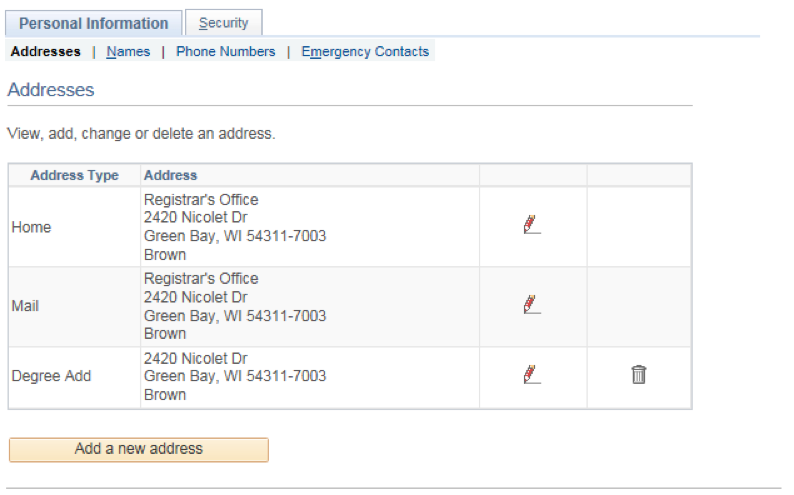Select the Addresses sub-navigation item
This screenshot has width=794, height=495.
46,52
